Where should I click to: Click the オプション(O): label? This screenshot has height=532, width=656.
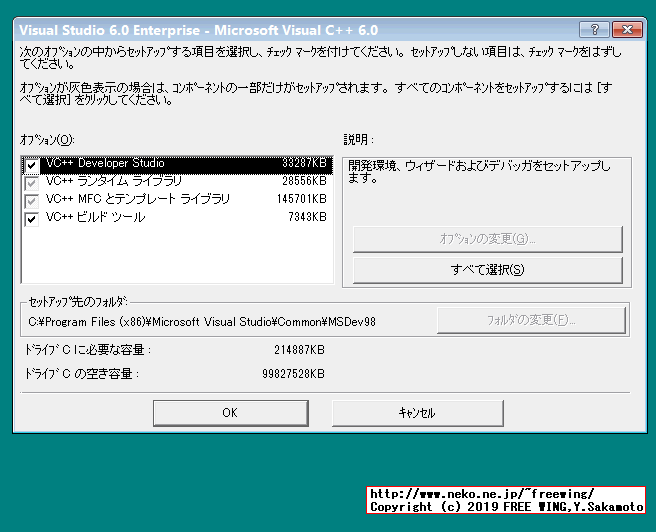(x=47, y=140)
